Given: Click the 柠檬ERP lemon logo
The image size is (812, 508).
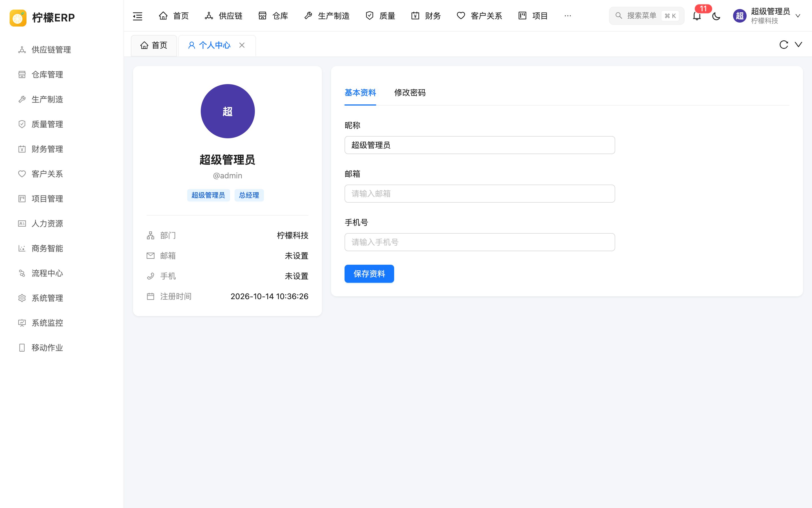Looking at the screenshot, I should click(18, 18).
